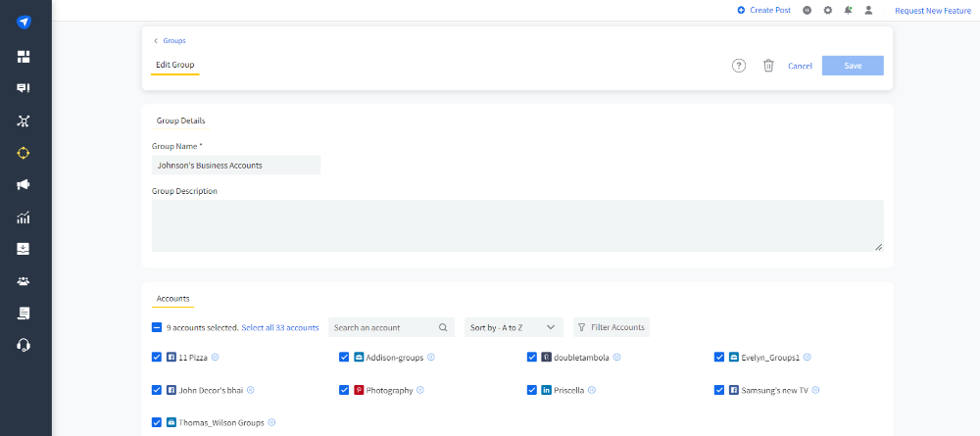Click the pause icon in top bar
Viewport: 980px width, 436px height.
point(807,11)
